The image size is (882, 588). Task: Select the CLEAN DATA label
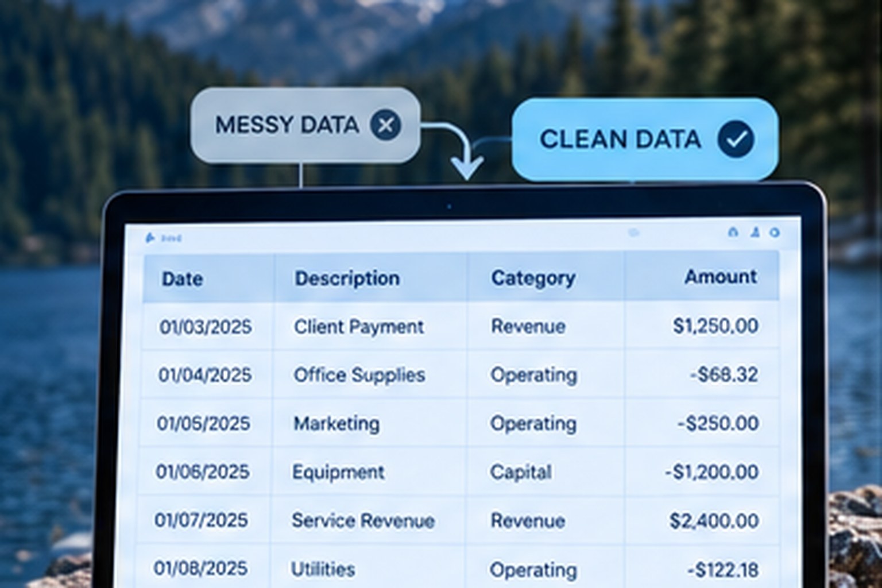(620, 140)
